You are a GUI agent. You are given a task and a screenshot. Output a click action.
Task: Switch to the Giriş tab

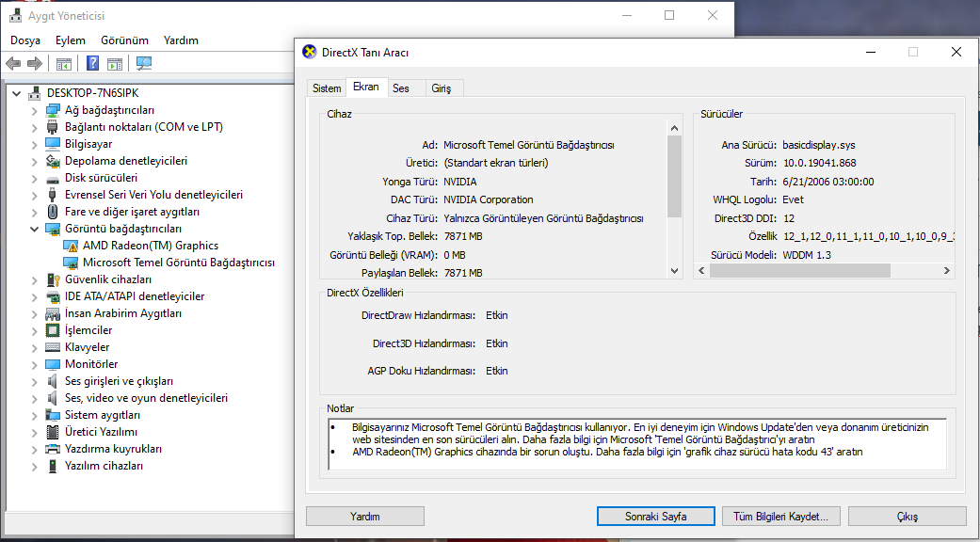[x=441, y=88]
